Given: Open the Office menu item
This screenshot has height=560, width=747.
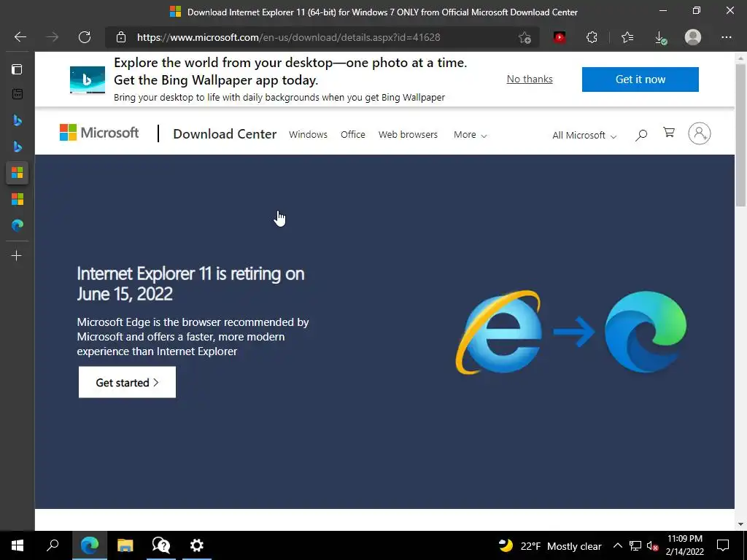Looking at the screenshot, I should [x=353, y=135].
